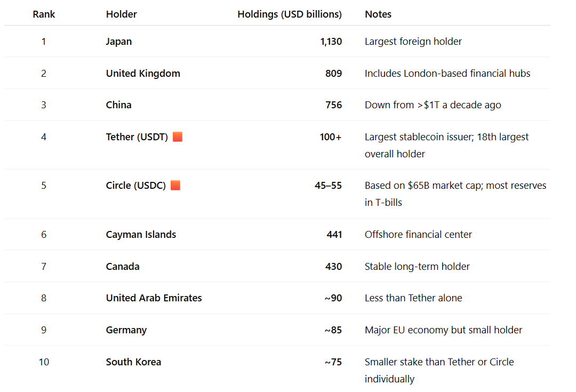Click the Cayman Islands holder cell

[141, 235]
